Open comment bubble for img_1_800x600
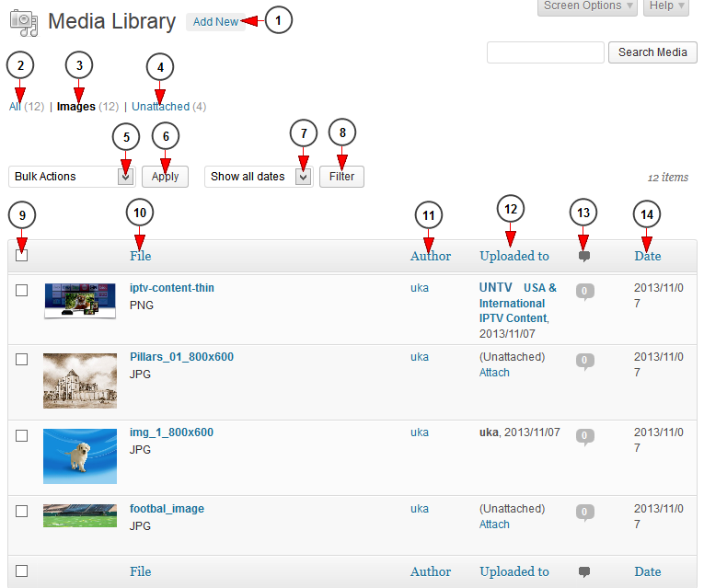 click(x=584, y=436)
